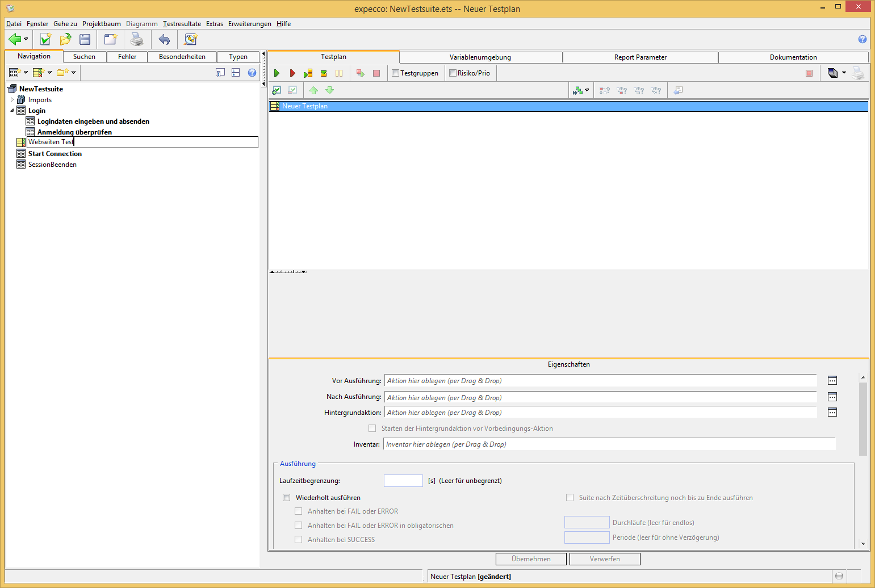875x588 pixels.
Task: Expand the Imports tree node
Action: [12, 100]
